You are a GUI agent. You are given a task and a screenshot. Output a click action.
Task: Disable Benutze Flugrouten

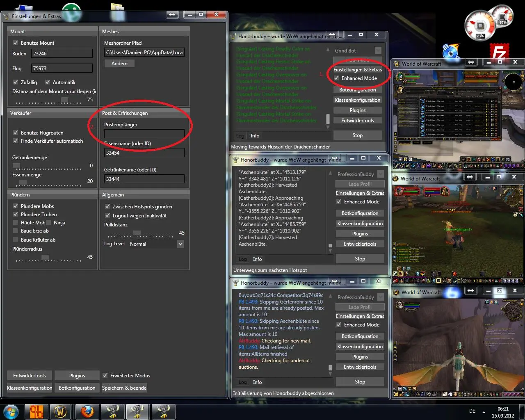point(16,132)
